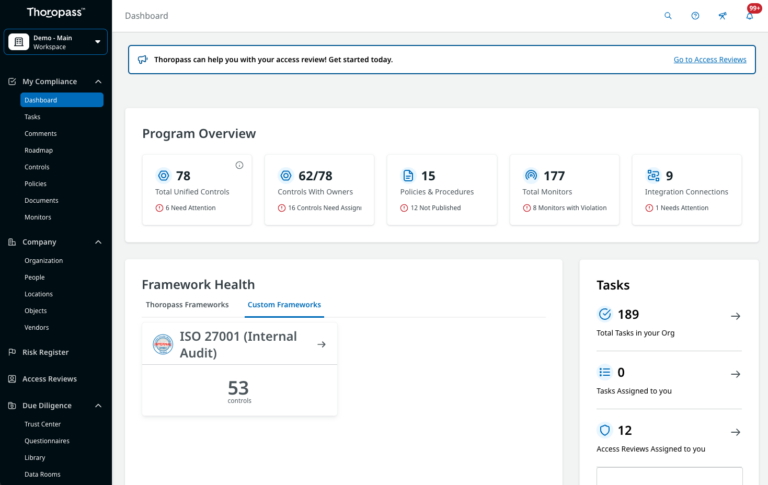Open Vendors under Company

(x=37, y=327)
